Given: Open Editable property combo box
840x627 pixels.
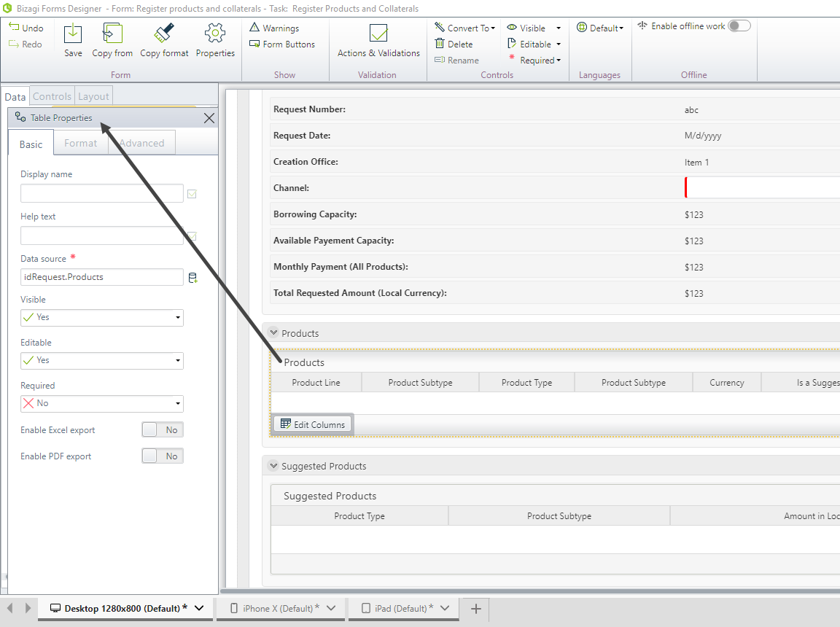Looking at the screenshot, I should (x=102, y=360).
